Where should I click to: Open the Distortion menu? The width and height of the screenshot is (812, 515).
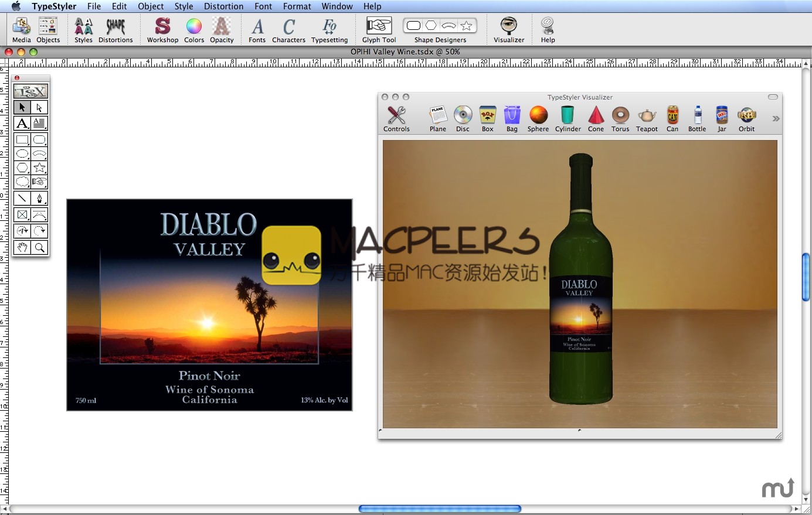(x=223, y=6)
